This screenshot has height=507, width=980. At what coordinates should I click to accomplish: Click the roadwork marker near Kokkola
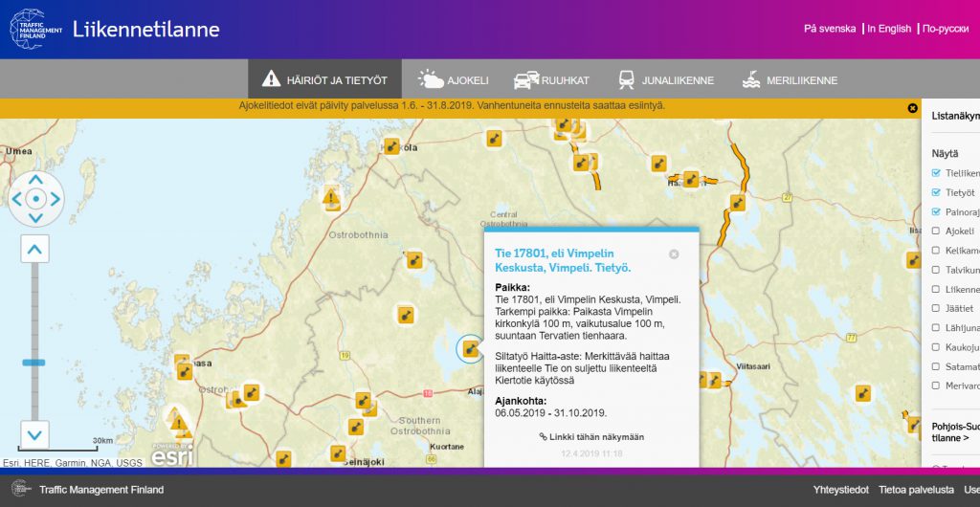point(391,146)
